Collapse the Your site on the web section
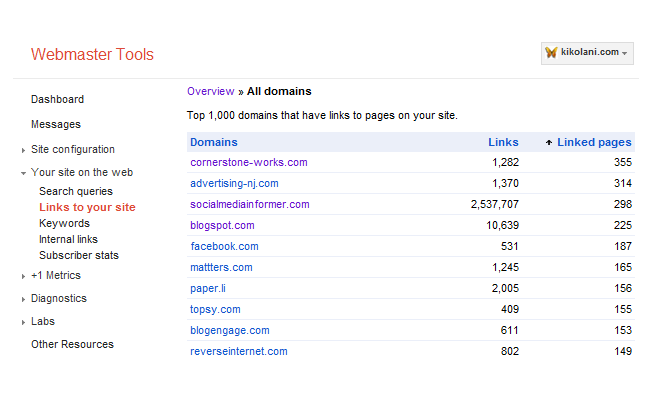 (x=23, y=173)
